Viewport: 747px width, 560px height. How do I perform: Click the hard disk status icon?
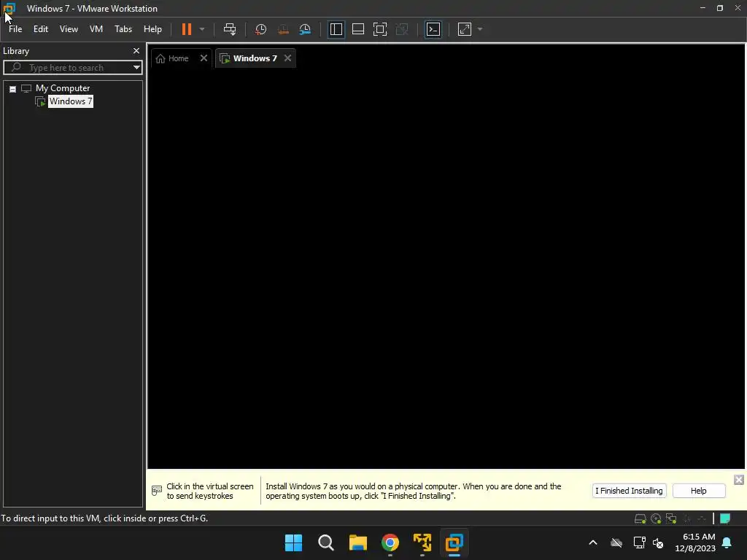point(640,518)
